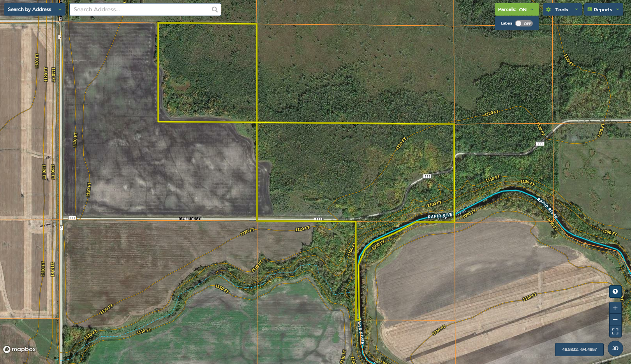Open the Reports menu
The width and height of the screenshot is (631, 364).
(x=603, y=10)
